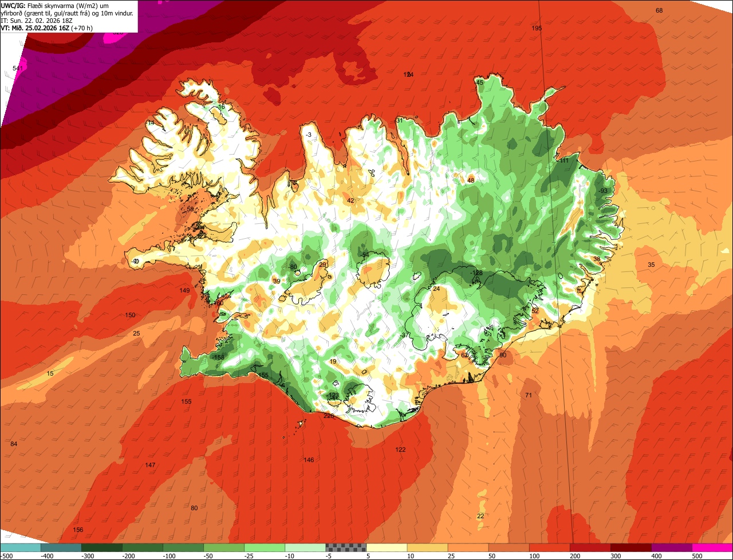The image size is (733, 560).
Task: Select the pale yellow 5 to 10 swatch
Action: click(x=387, y=547)
